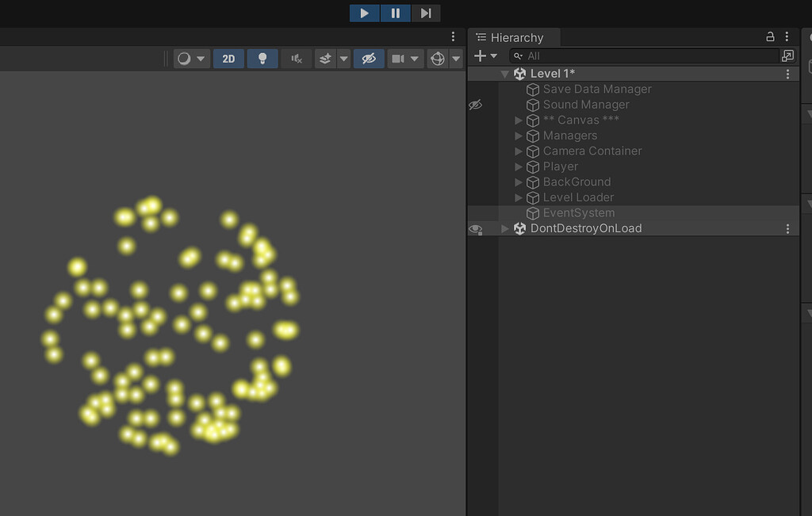Screen dimensions: 812x516
Task: Click the hidden-eye toggle left of the Hierarchy rows
Action: point(475,104)
